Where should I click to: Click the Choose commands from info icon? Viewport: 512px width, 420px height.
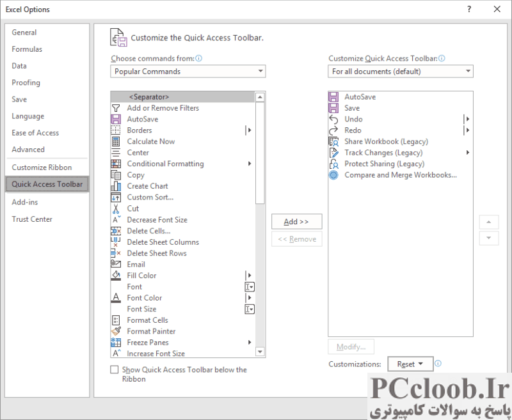(198, 58)
